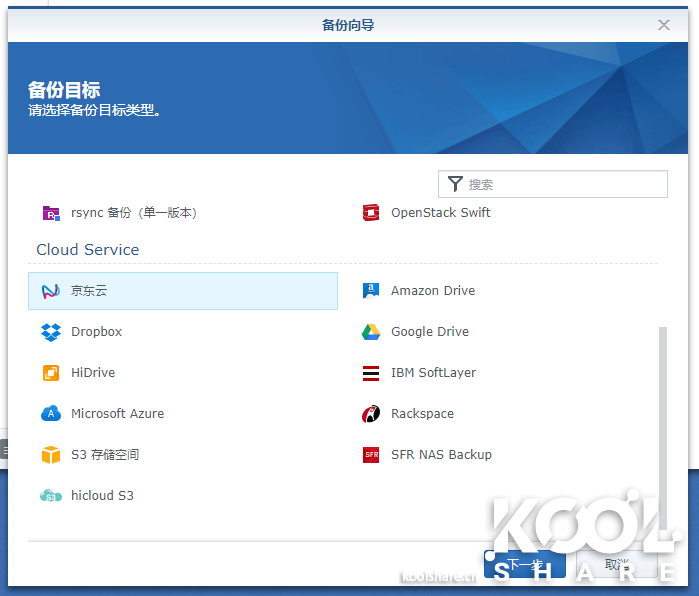Select the S3 存储空间 icon
This screenshot has height=596, width=699.
[x=51, y=455]
